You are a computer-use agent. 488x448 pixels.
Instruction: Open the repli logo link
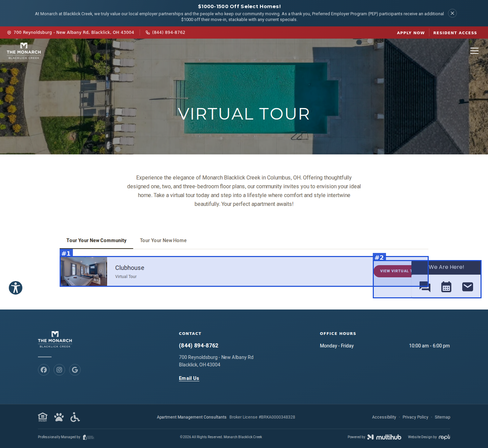coord(444,437)
